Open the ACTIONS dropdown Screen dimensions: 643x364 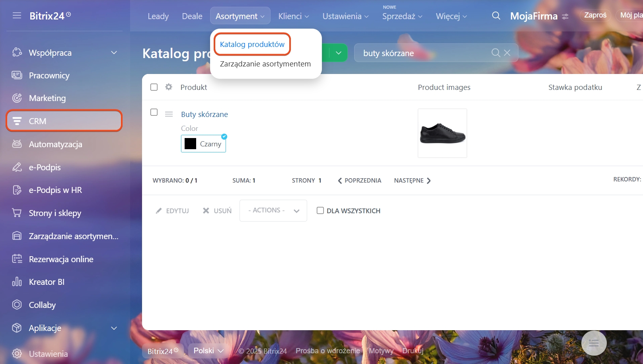(x=273, y=210)
